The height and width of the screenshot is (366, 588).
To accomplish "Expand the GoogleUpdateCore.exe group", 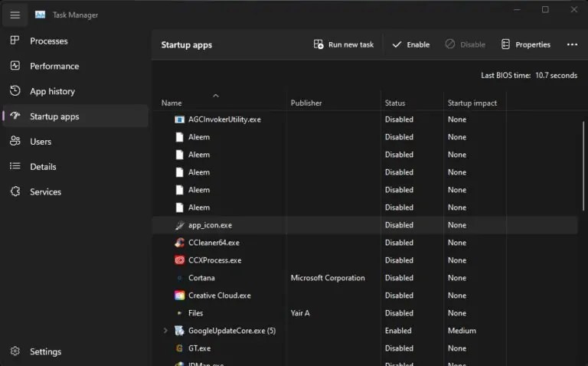I will tap(165, 330).
